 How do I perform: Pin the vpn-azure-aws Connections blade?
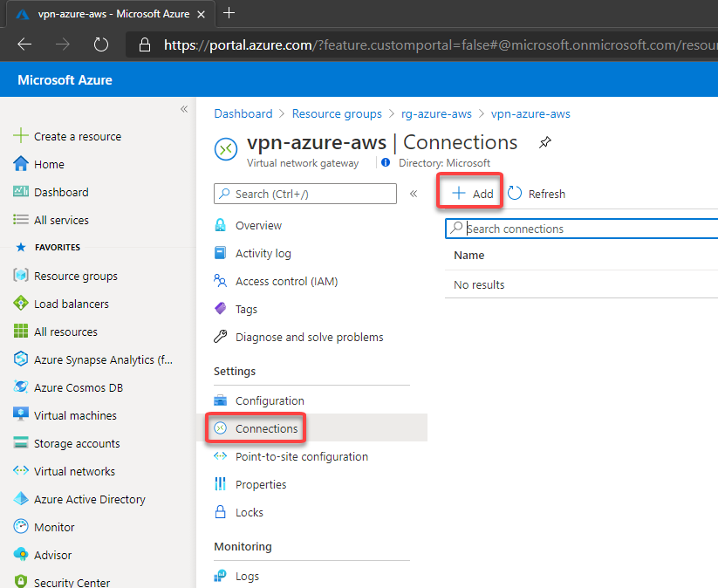pos(545,142)
